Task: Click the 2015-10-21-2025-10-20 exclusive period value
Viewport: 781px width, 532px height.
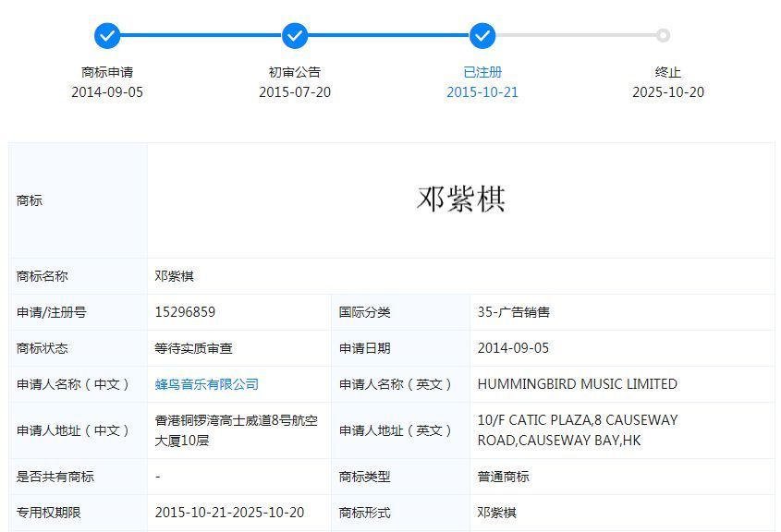Action: (229, 513)
